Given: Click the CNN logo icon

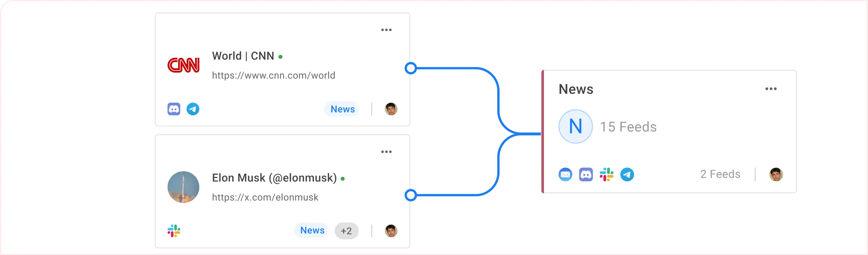Looking at the screenshot, I should 184,65.
